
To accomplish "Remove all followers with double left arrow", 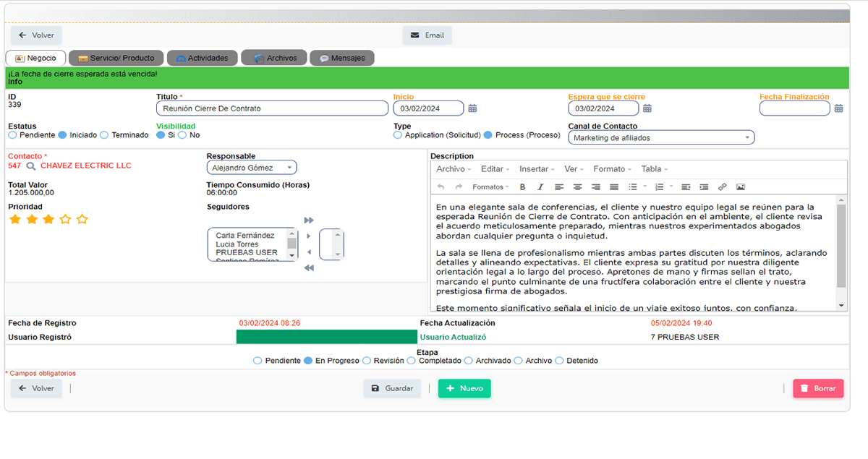I will pyautogui.click(x=309, y=268).
